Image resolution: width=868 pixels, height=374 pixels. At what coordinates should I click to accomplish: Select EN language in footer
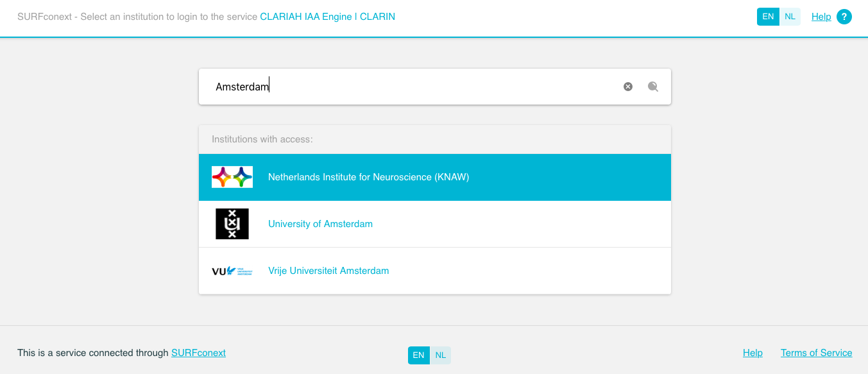pyautogui.click(x=418, y=355)
